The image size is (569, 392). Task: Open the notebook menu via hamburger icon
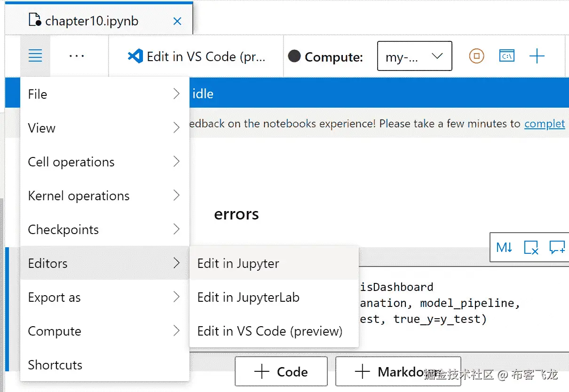pos(35,55)
